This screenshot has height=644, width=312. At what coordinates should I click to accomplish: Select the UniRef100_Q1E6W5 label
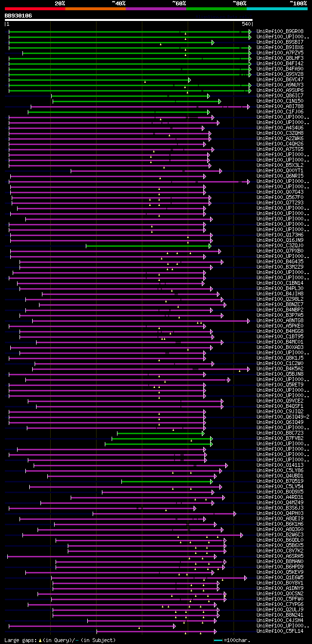tap(280, 577)
